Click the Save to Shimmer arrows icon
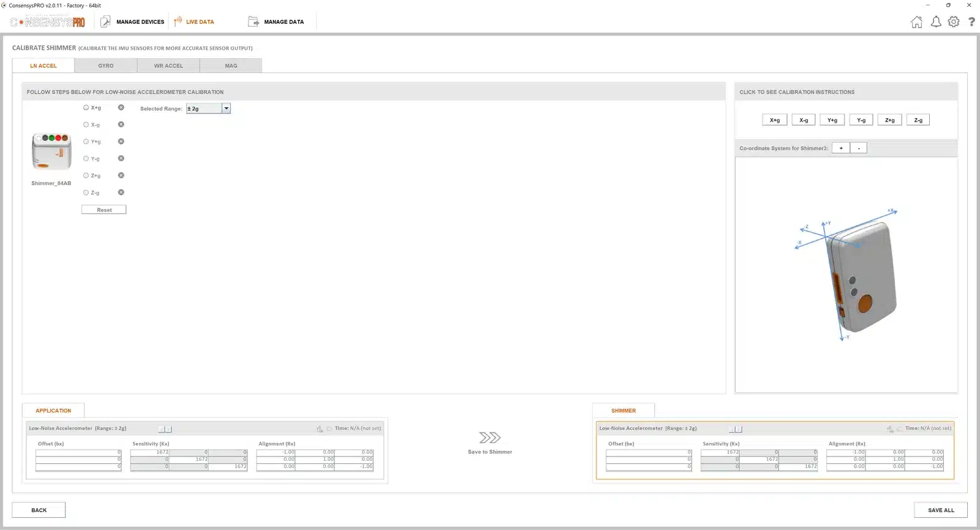This screenshot has width=980, height=530. 490,437
